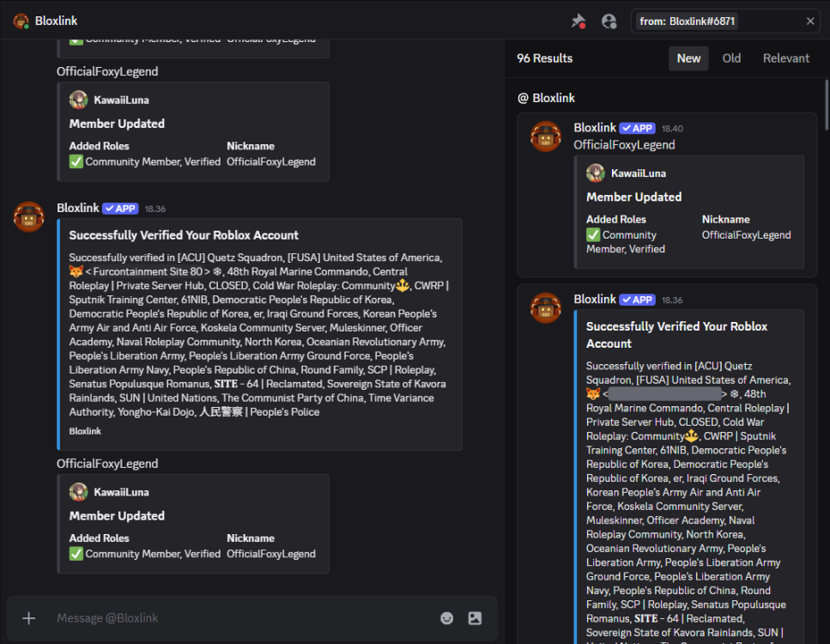Clear the search query with the X
This screenshot has width=830, height=644.
point(809,21)
